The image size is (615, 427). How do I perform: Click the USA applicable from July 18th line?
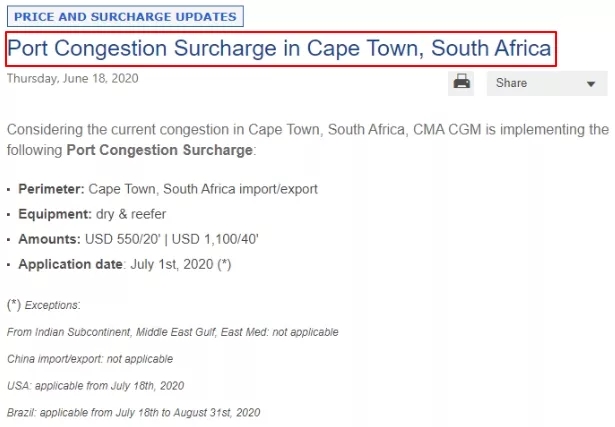tap(95, 385)
